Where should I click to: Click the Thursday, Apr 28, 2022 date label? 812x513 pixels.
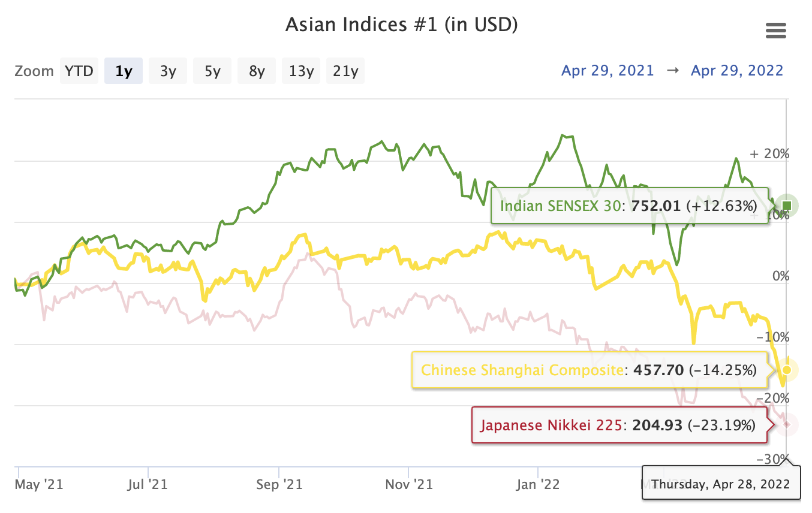pos(721,483)
